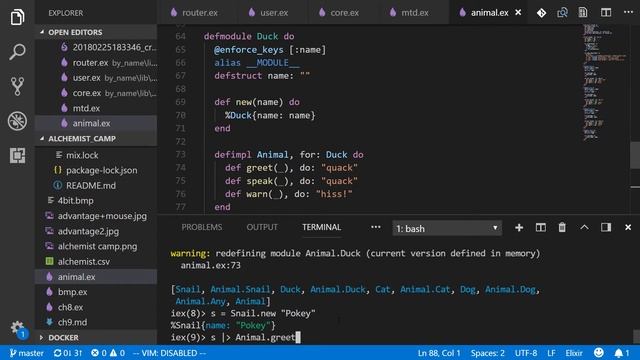The image size is (640, 360).
Task: Open the Source Control view
Action: (17, 87)
